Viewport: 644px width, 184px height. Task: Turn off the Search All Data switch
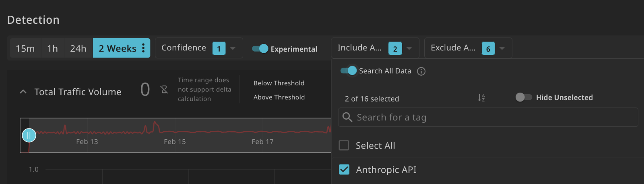click(349, 71)
